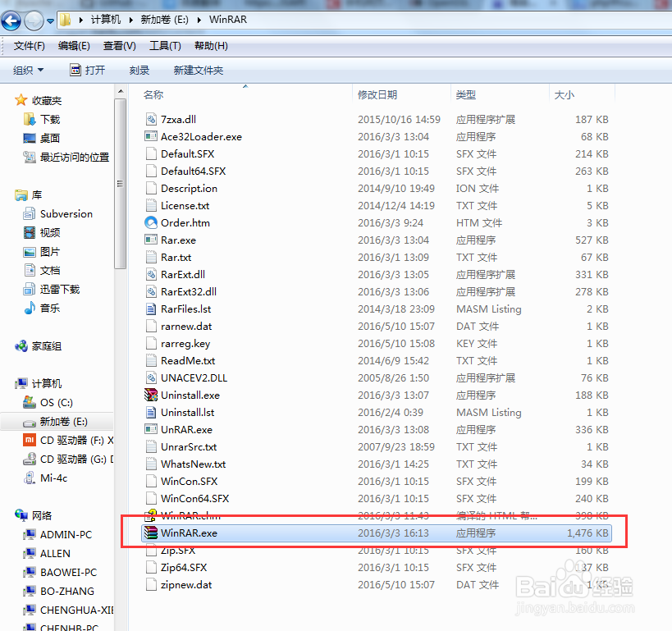Image resolution: width=672 pixels, height=631 pixels.
Task: Open 最近访问的位置 in sidebar
Action: point(66,158)
